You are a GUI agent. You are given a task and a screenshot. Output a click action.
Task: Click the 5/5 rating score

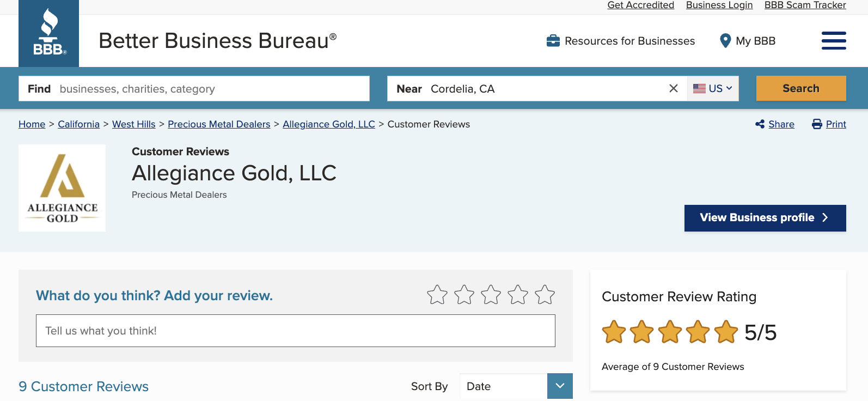click(761, 332)
